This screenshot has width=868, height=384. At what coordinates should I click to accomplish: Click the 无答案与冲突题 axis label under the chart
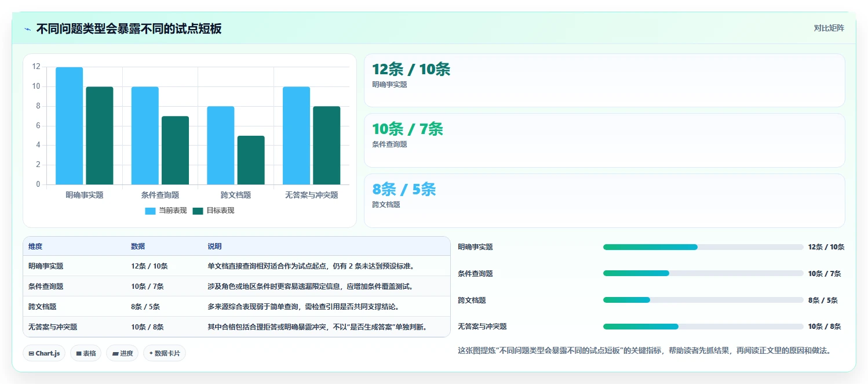pos(312,195)
